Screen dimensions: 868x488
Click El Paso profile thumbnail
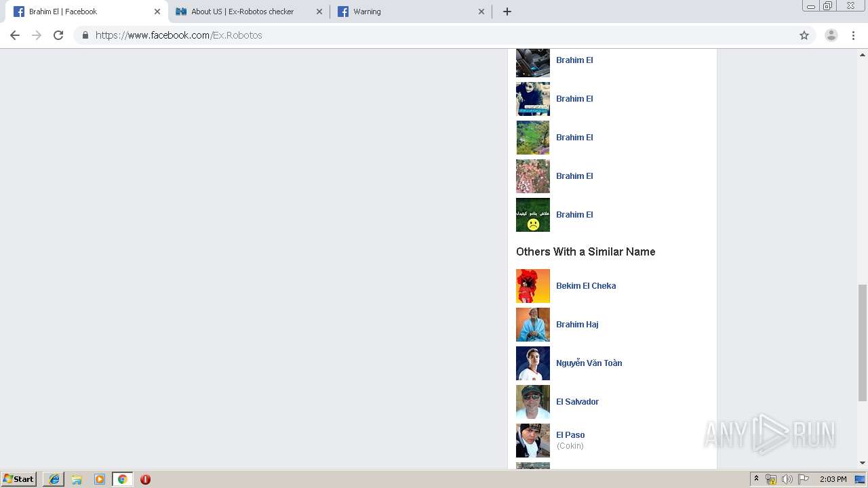coord(533,441)
